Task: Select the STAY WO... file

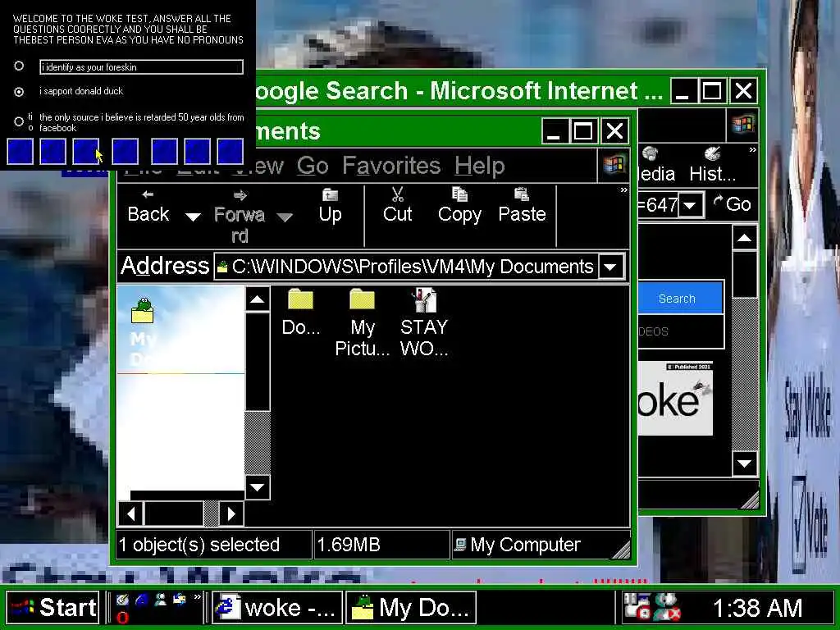Action: pyautogui.click(x=424, y=322)
